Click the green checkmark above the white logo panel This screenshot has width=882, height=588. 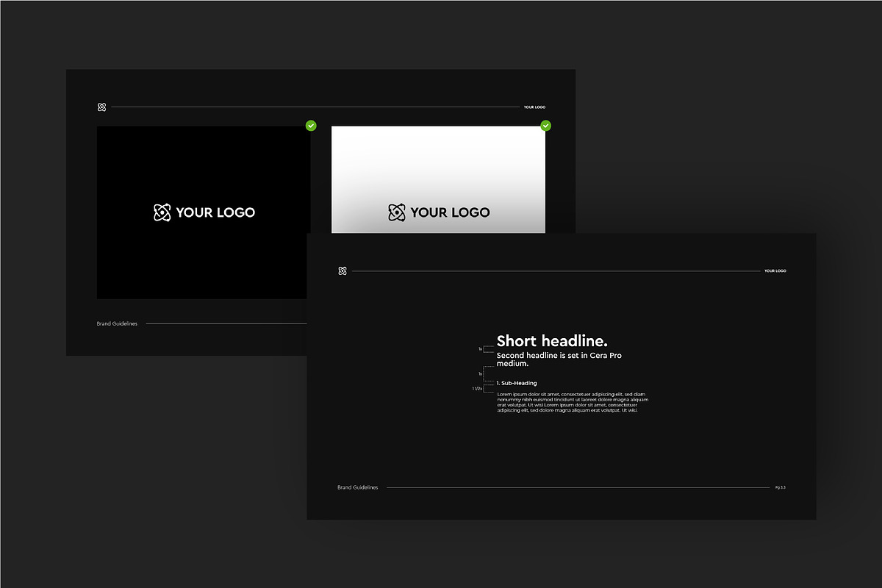pyautogui.click(x=545, y=126)
